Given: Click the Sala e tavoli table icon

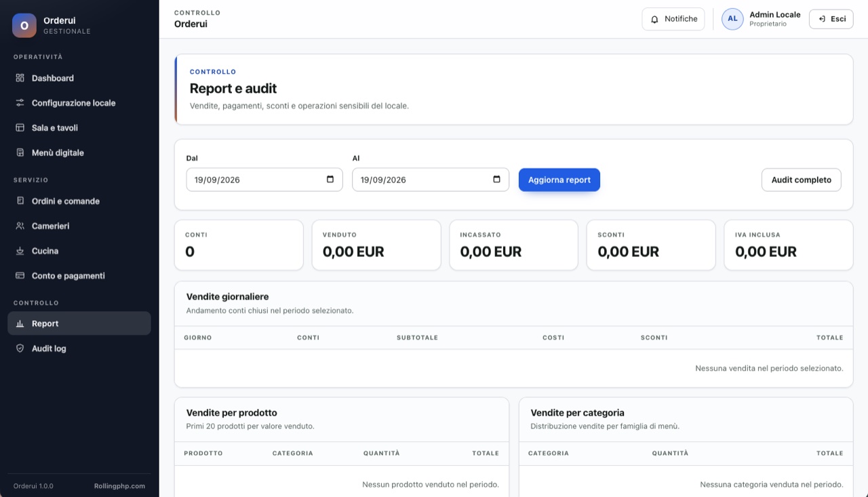Looking at the screenshot, I should pyautogui.click(x=20, y=127).
